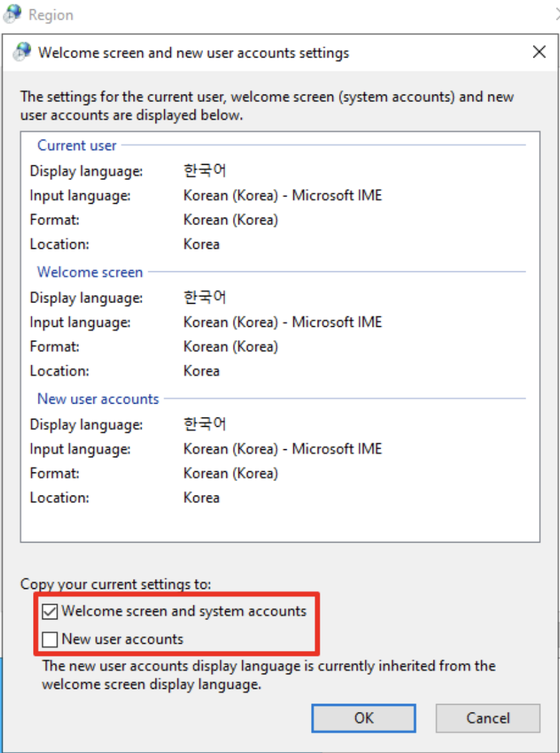Select the New user accounts section heading
Viewport: 560px width, 753px height.
98,399
